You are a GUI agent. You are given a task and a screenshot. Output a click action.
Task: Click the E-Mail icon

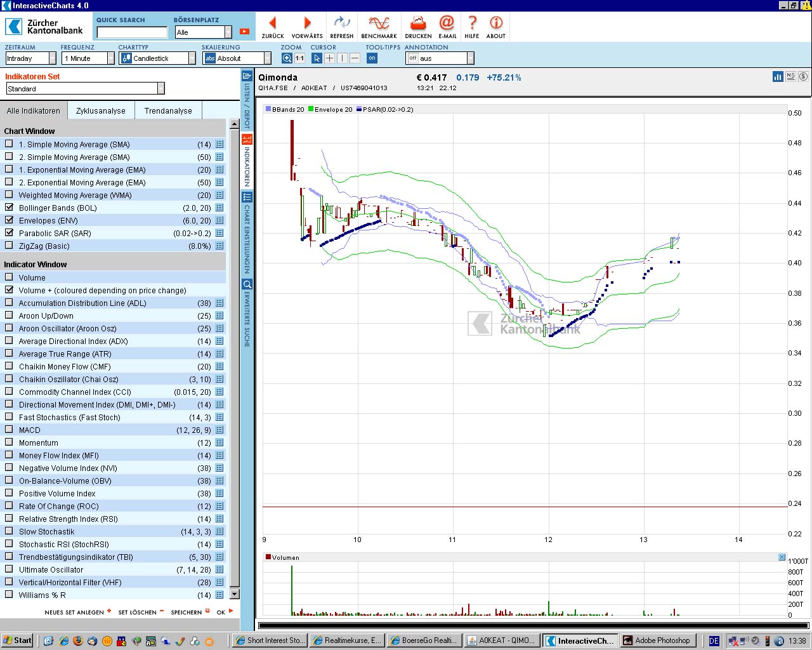click(x=447, y=24)
